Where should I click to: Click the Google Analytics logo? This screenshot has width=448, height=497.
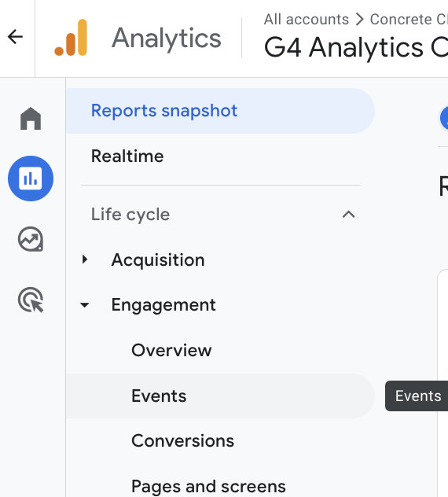point(71,38)
